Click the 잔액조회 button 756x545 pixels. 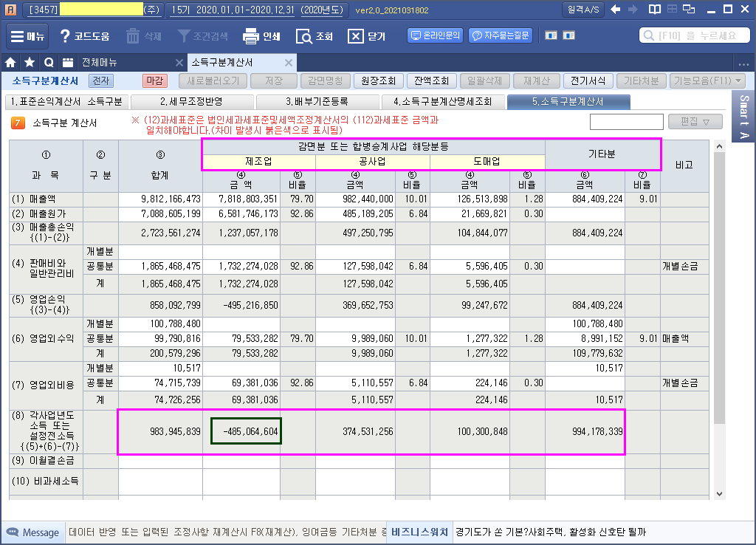coord(431,80)
